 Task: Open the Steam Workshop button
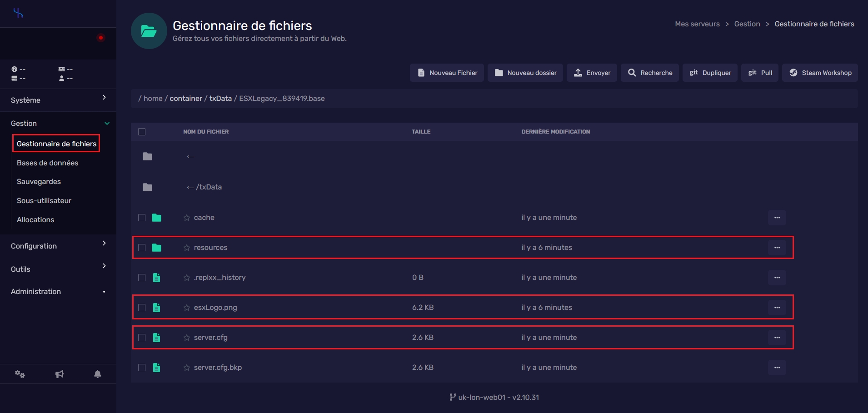click(x=819, y=73)
